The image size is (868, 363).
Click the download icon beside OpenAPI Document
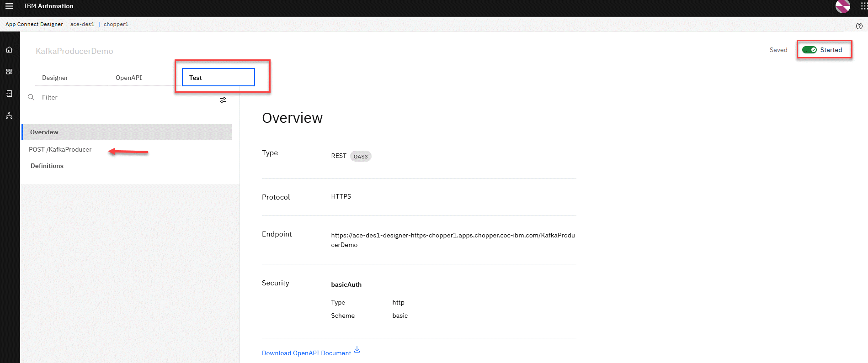[357, 350]
